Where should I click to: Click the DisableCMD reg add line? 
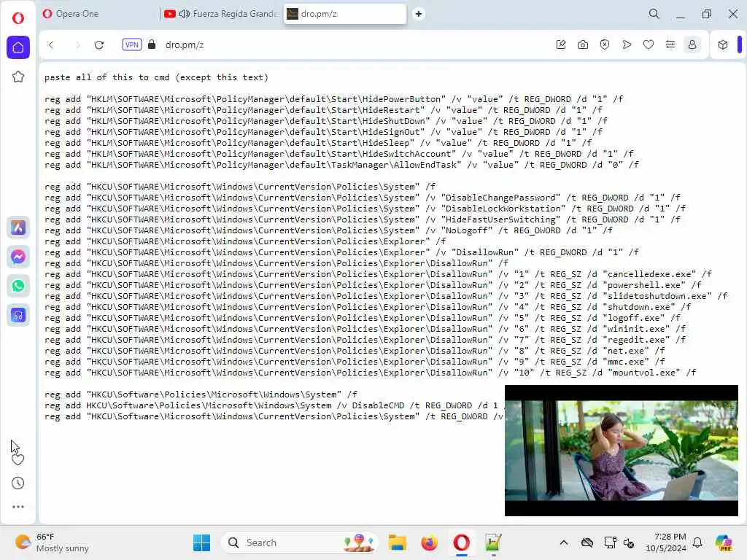click(271, 405)
